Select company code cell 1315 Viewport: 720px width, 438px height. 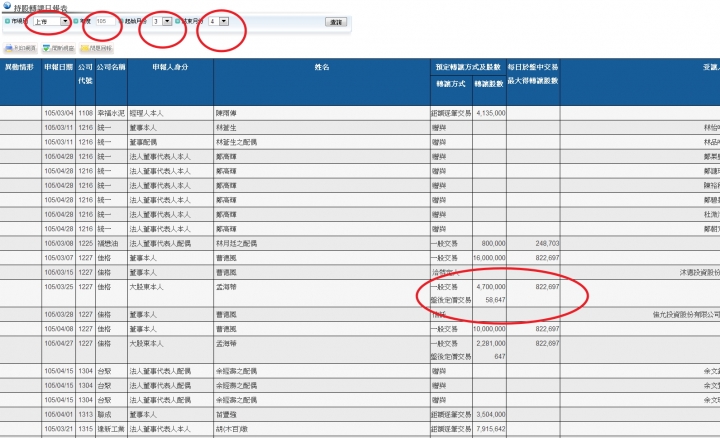click(85, 429)
